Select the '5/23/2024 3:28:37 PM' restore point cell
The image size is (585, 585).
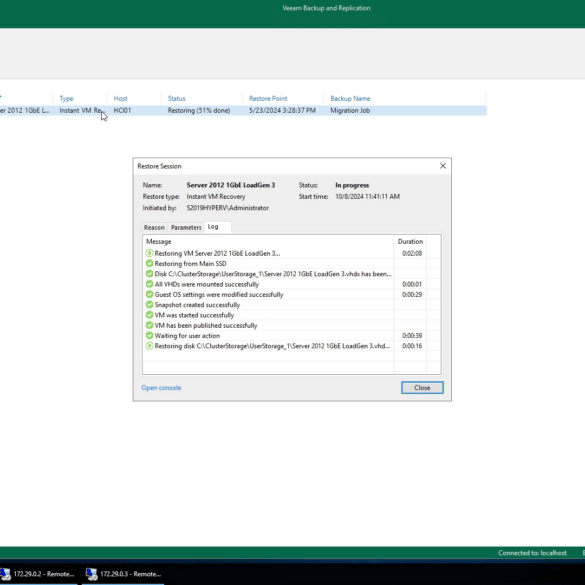pyautogui.click(x=282, y=110)
